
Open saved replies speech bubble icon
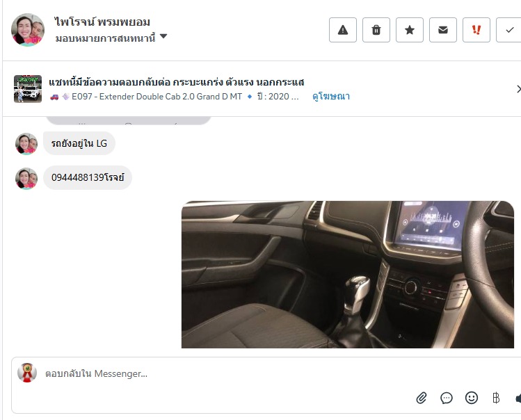point(447,398)
